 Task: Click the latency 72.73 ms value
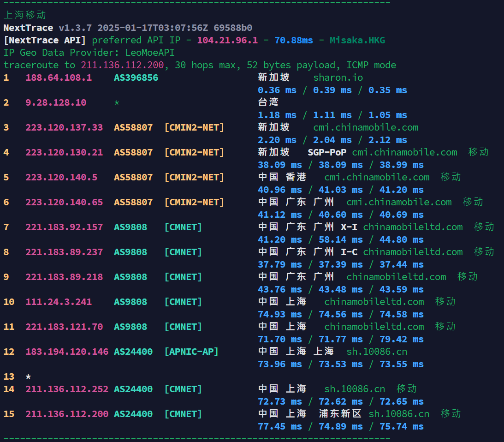[x=279, y=401]
